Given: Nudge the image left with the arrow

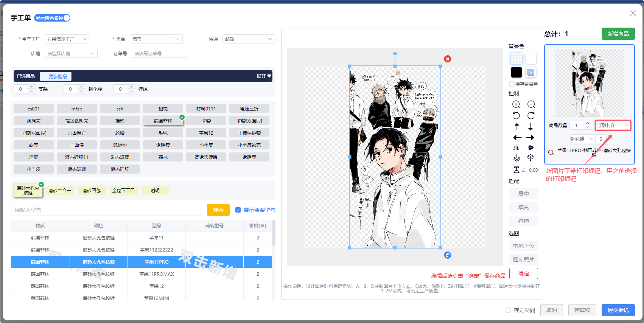Looking at the screenshot, I should pos(517,138).
